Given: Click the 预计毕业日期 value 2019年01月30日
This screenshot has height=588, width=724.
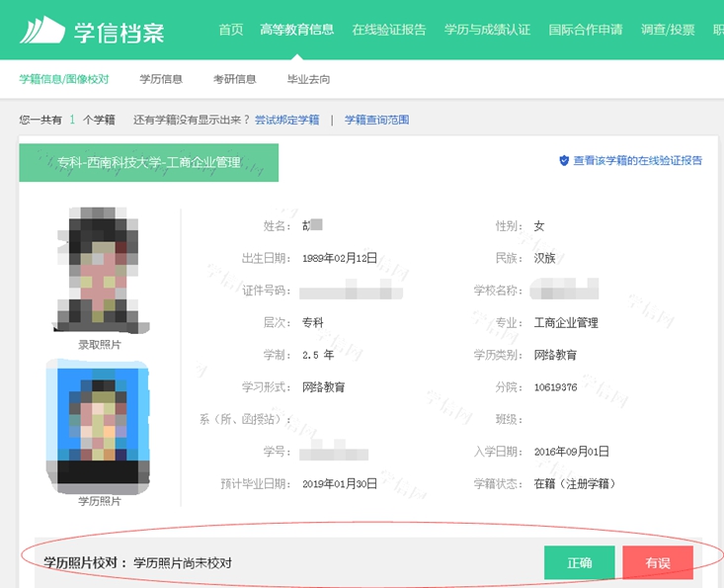Looking at the screenshot, I should (x=340, y=484).
